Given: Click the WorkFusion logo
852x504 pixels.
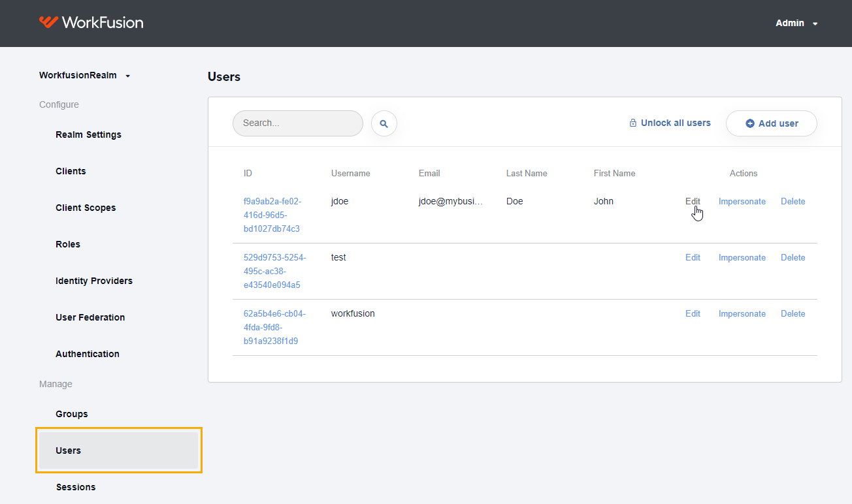Looking at the screenshot, I should point(91,23).
